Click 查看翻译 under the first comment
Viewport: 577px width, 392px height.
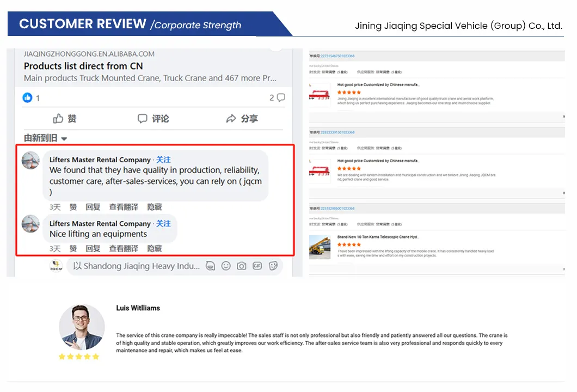tap(124, 207)
